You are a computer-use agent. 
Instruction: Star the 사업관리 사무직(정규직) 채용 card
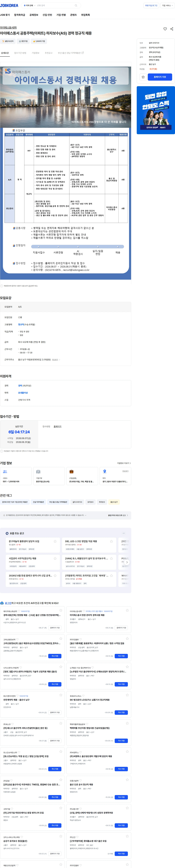55,558
